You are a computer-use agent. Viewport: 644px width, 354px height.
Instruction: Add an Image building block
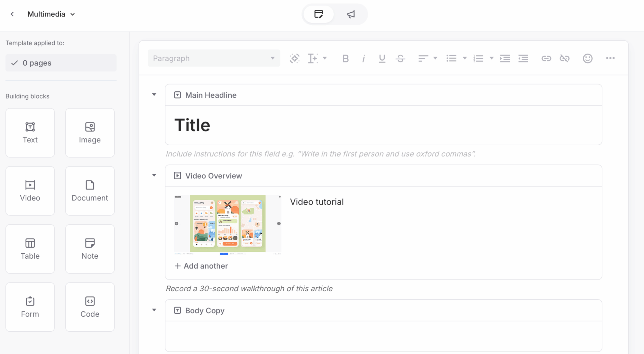point(90,133)
